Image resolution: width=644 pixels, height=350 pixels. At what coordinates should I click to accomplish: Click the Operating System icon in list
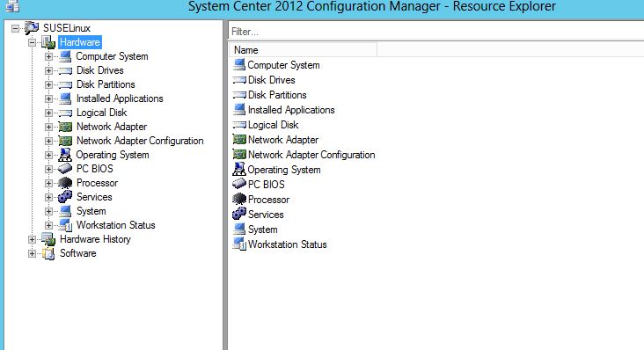239,169
